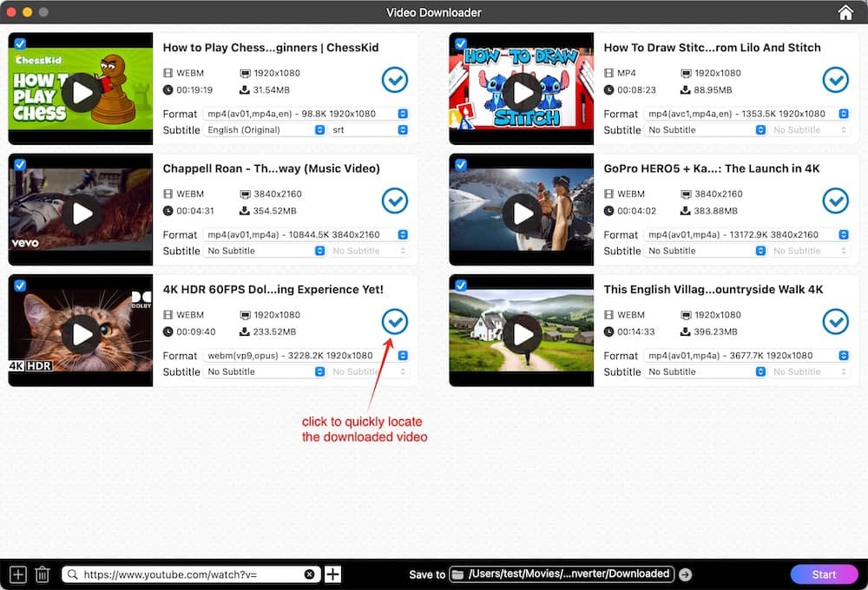This screenshot has height=590, width=868.
Task: Click the trash icon to clear tasks
Action: coord(43,574)
